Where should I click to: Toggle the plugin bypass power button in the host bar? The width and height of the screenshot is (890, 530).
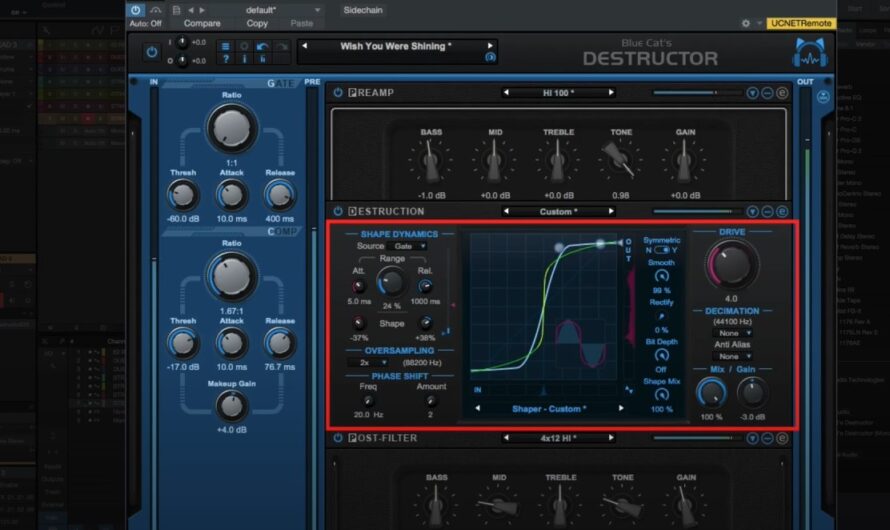coord(135,10)
